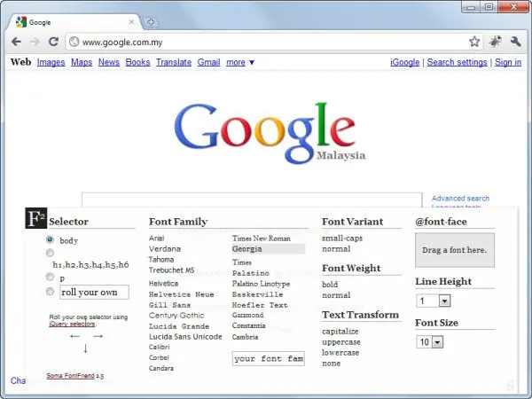532x399 pixels.
Task: Open the Line Height dropdown
Action: pyautogui.click(x=444, y=301)
